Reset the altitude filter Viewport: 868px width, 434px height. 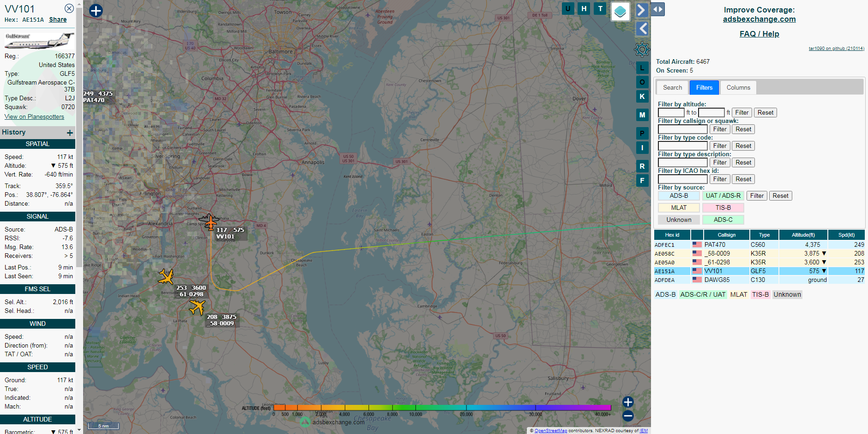point(765,113)
